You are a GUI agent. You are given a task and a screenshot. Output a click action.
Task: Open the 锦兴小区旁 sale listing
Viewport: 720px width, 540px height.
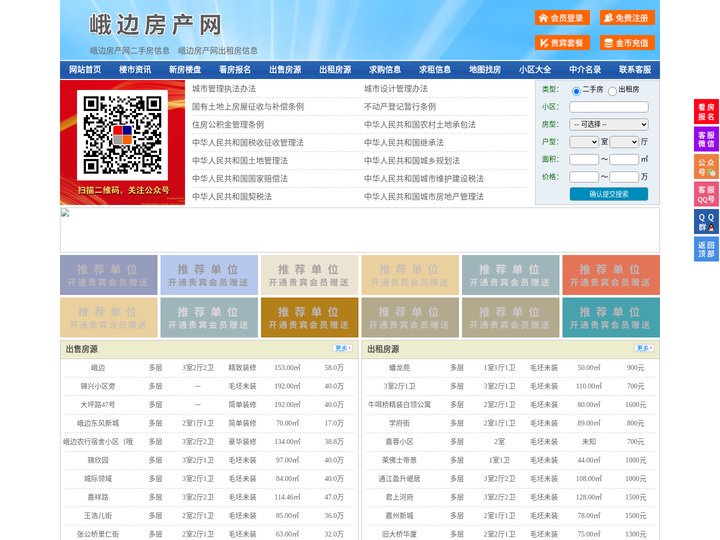click(98, 386)
